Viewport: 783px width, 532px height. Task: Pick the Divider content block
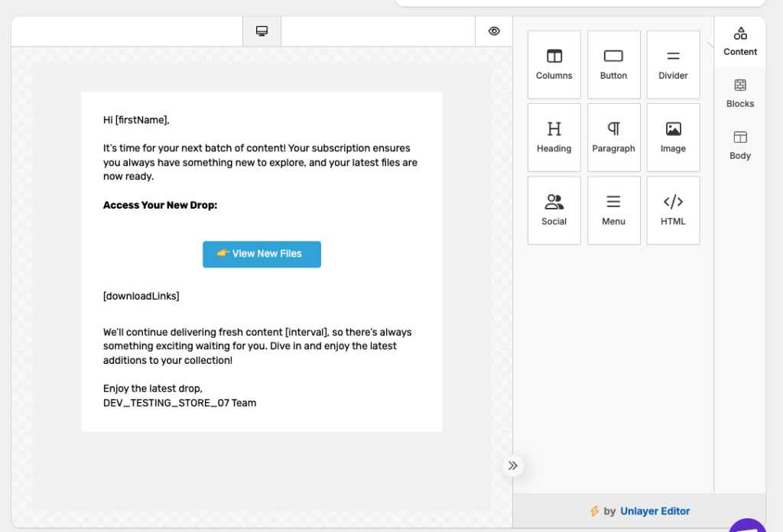click(x=673, y=64)
